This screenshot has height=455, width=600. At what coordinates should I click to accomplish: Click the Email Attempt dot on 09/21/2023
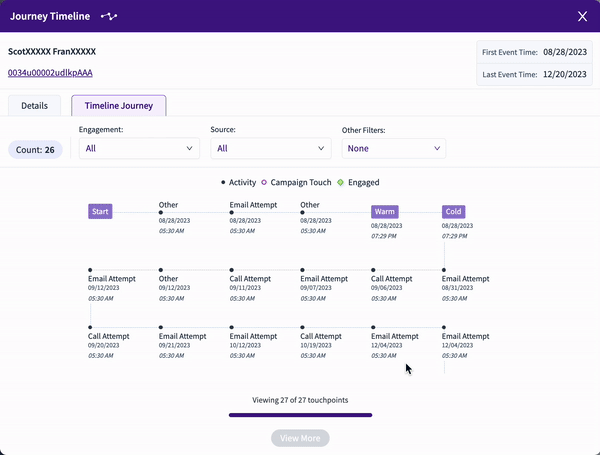coord(161,327)
